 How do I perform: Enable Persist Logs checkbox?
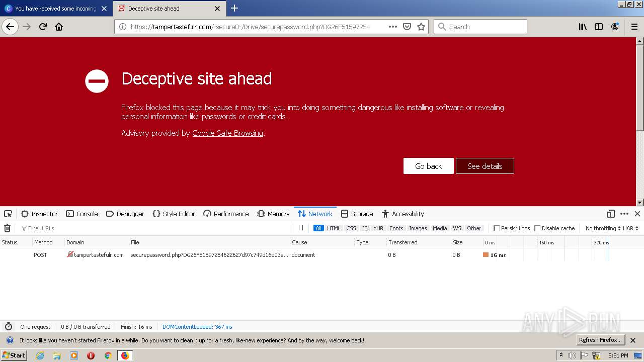[497, 228]
